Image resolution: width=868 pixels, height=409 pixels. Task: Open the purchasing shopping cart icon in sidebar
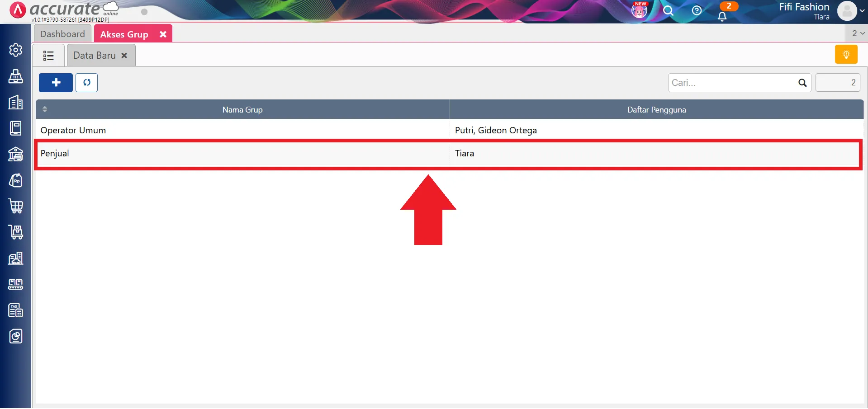coord(16,206)
